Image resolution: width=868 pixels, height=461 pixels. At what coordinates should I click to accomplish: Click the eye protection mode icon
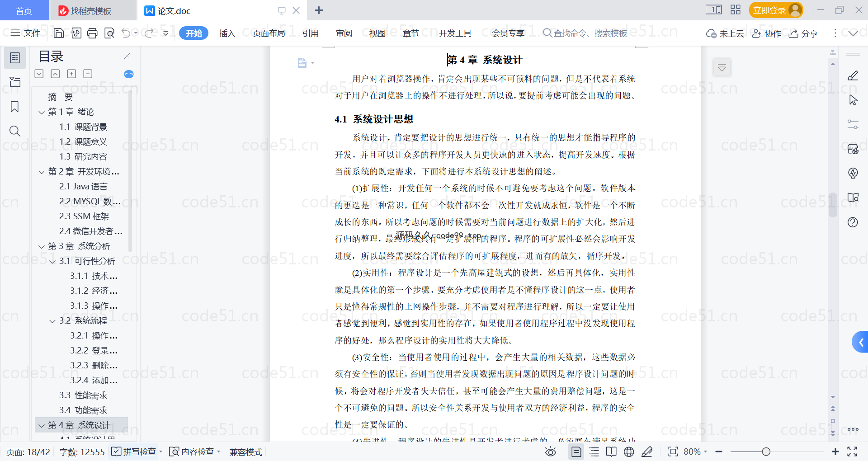[550, 452]
